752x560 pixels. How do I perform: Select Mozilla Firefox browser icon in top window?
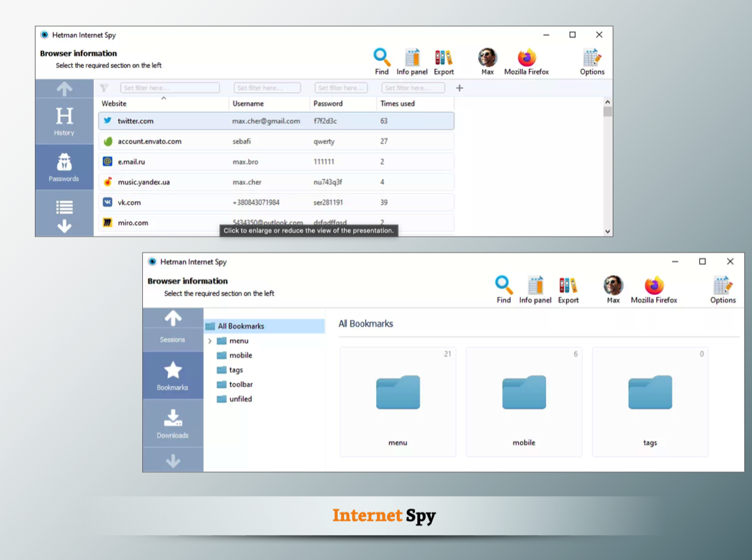tap(526, 58)
